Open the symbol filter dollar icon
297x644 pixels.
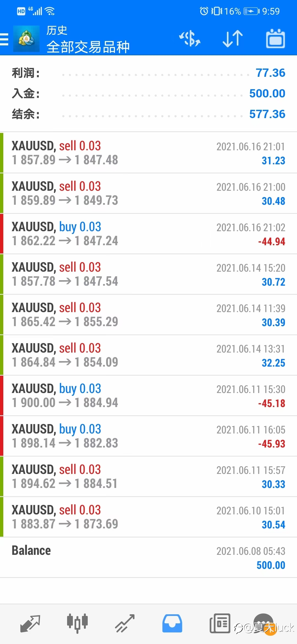coord(190,39)
